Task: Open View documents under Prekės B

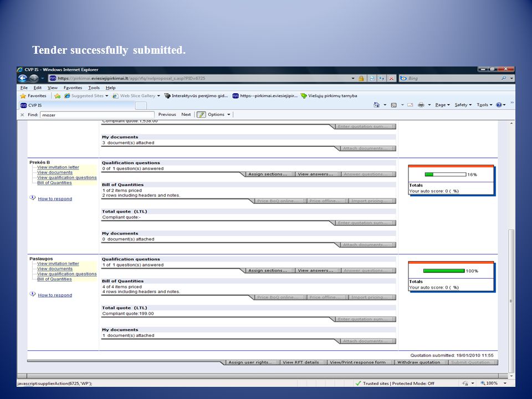Action: click(55, 172)
